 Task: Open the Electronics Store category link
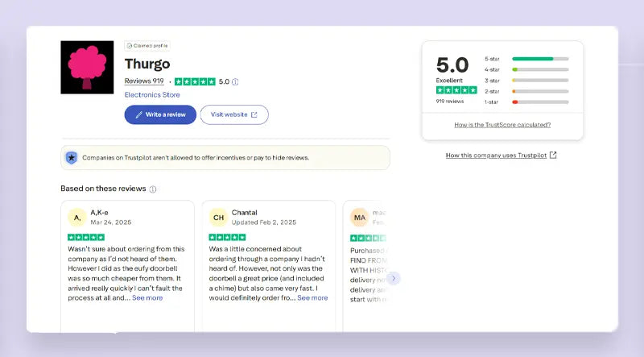[152, 95]
